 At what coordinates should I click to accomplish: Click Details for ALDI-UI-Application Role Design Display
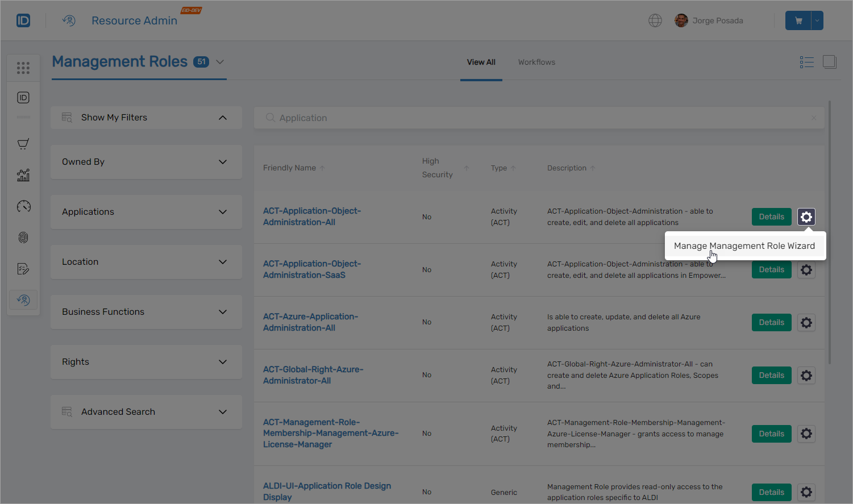tap(771, 492)
